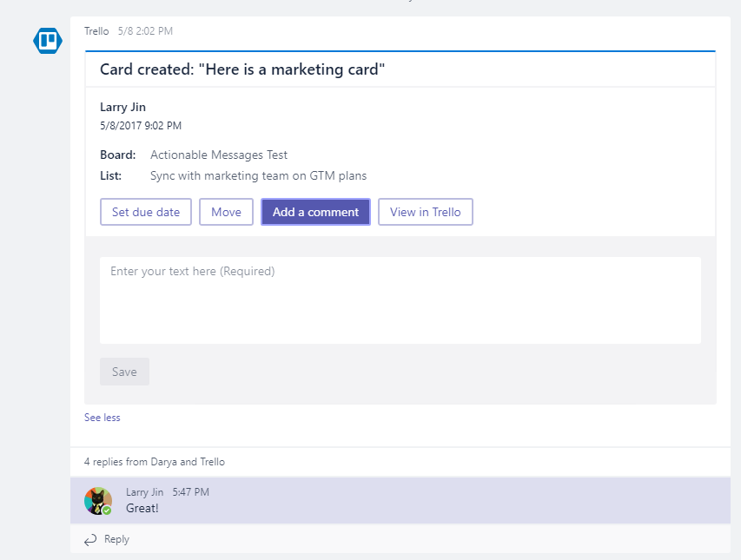The image size is (741, 560).
Task: Select the Great! reply message
Action: tap(142, 508)
